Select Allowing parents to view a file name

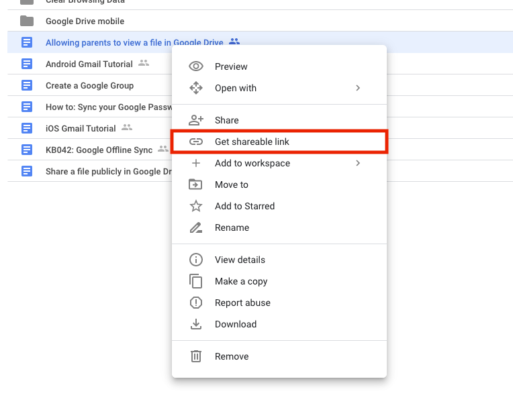click(134, 42)
